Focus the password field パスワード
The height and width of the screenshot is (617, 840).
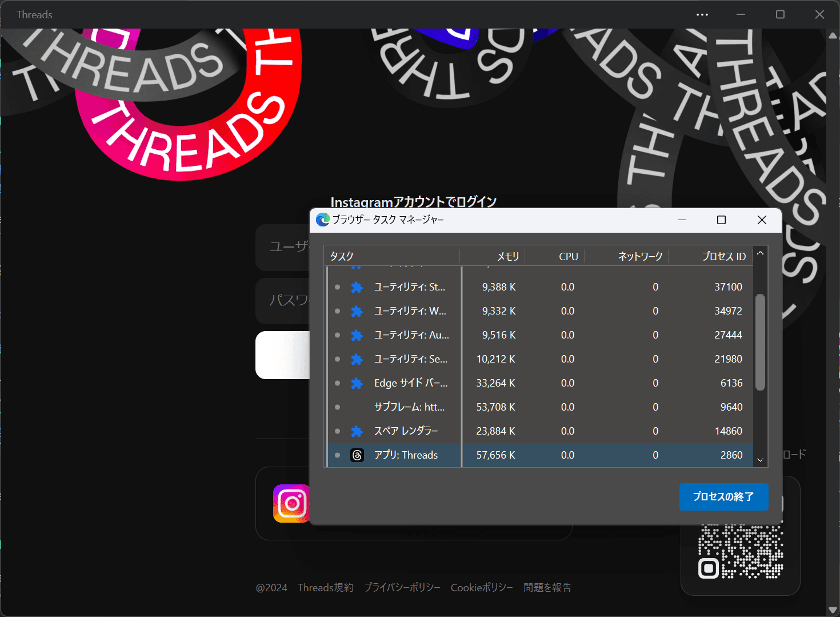click(x=282, y=300)
